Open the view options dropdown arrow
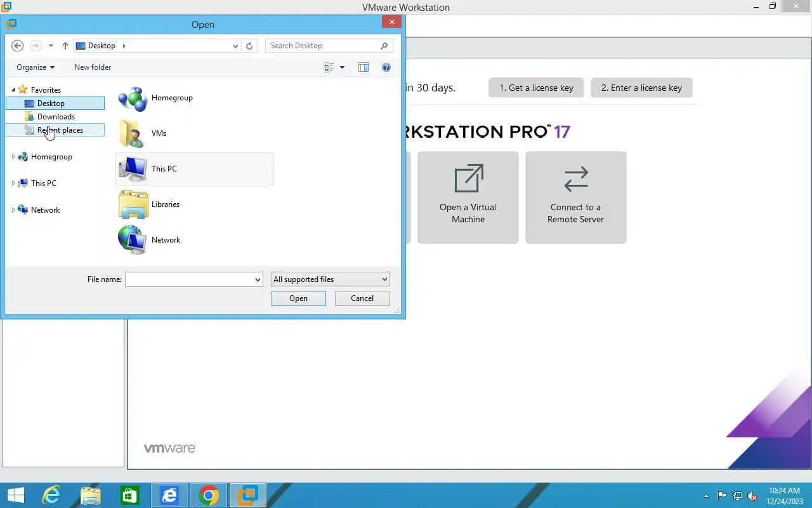The height and width of the screenshot is (508, 812). click(342, 67)
